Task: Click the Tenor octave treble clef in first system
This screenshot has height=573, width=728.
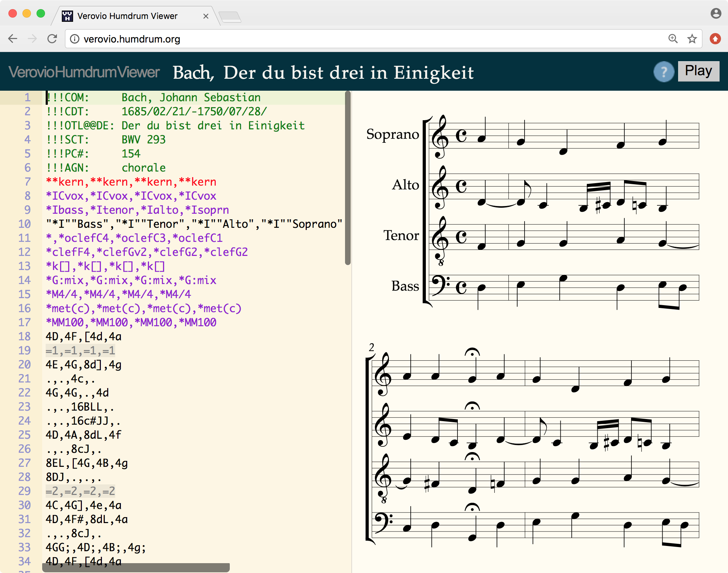Action: pos(440,241)
